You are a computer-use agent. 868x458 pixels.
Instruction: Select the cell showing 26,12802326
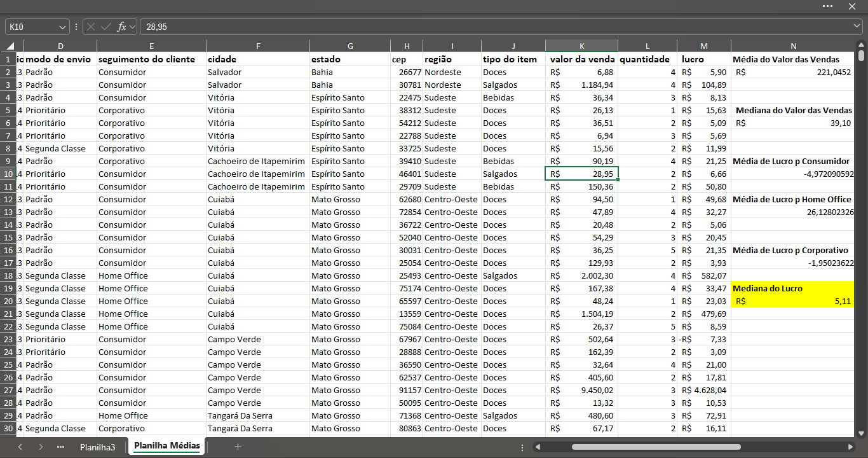(x=793, y=212)
